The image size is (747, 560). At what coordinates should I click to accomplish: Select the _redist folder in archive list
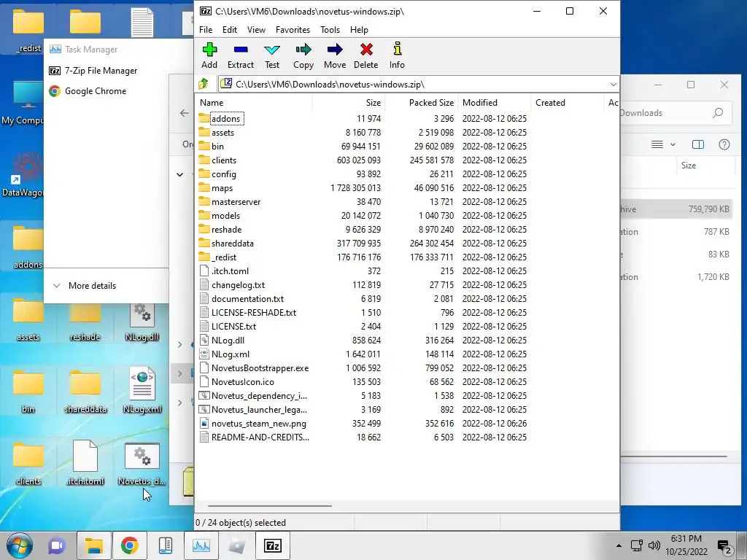point(363,257)
